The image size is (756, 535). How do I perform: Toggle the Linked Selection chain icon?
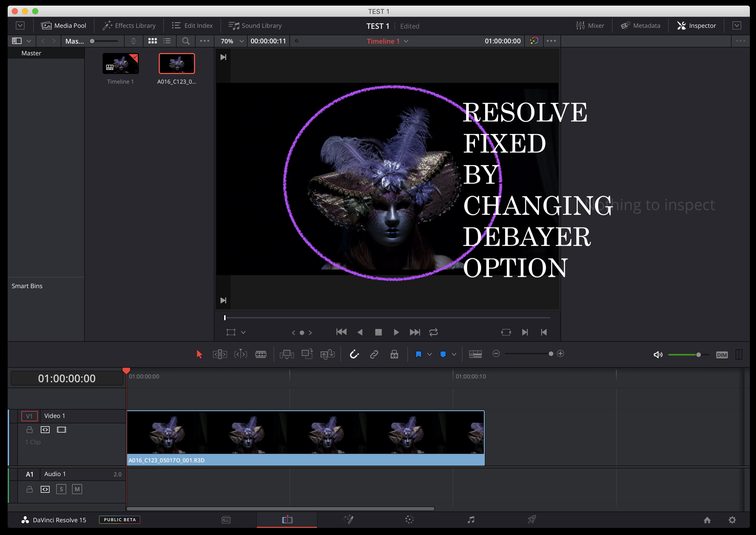coord(374,354)
